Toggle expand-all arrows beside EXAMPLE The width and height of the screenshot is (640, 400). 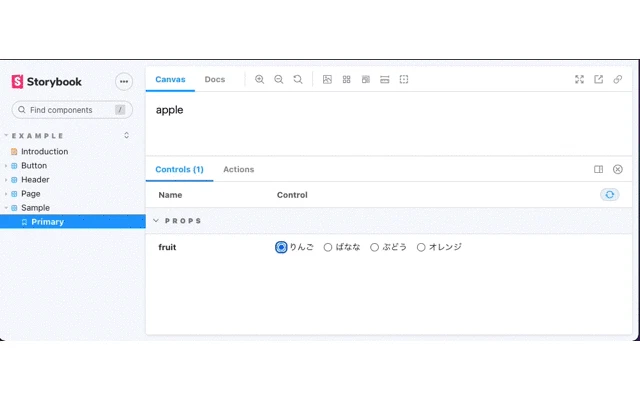[x=127, y=135]
